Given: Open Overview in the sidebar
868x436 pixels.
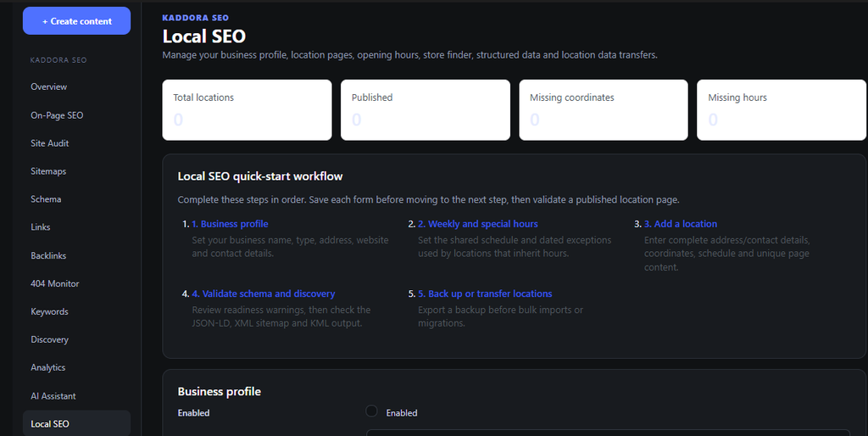Looking at the screenshot, I should click(48, 87).
